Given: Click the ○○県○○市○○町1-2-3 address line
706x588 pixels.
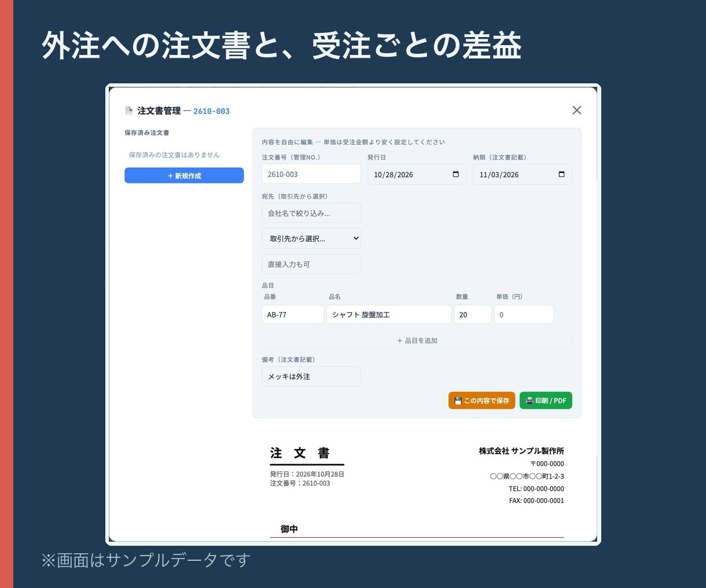Looking at the screenshot, I should click(527, 476).
